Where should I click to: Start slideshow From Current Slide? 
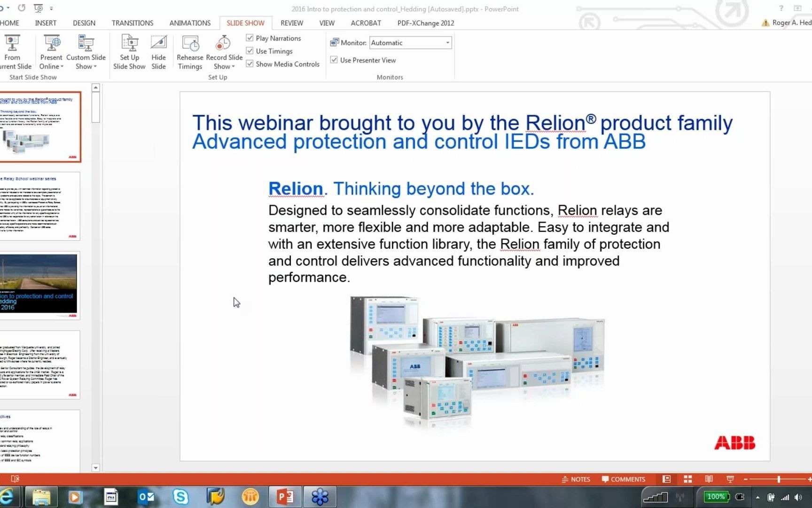[14, 52]
